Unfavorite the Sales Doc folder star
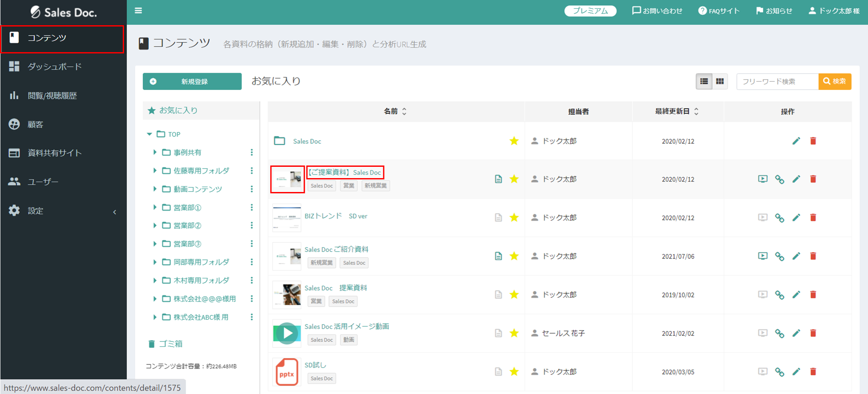This screenshot has width=868, height=394. tap(514, 141)
